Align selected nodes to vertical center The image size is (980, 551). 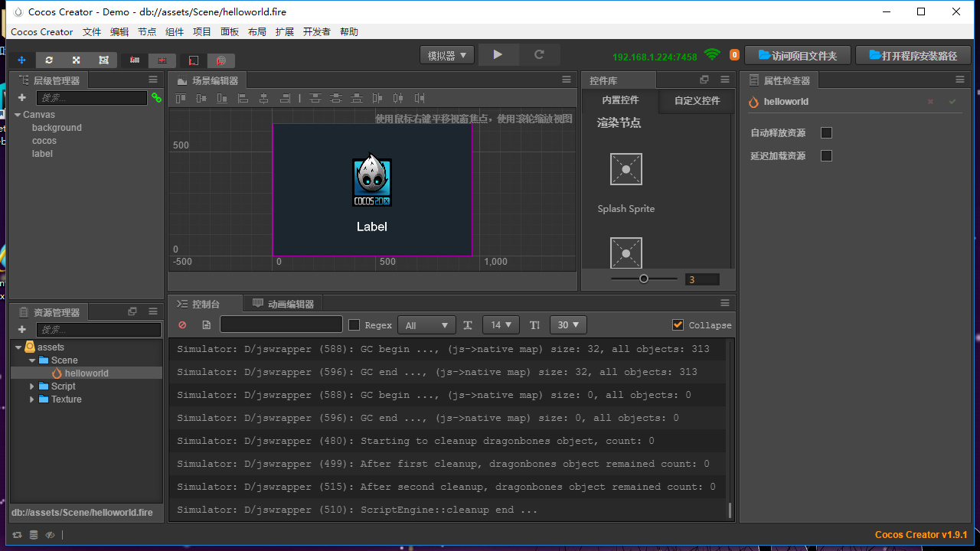click(201, 98)
